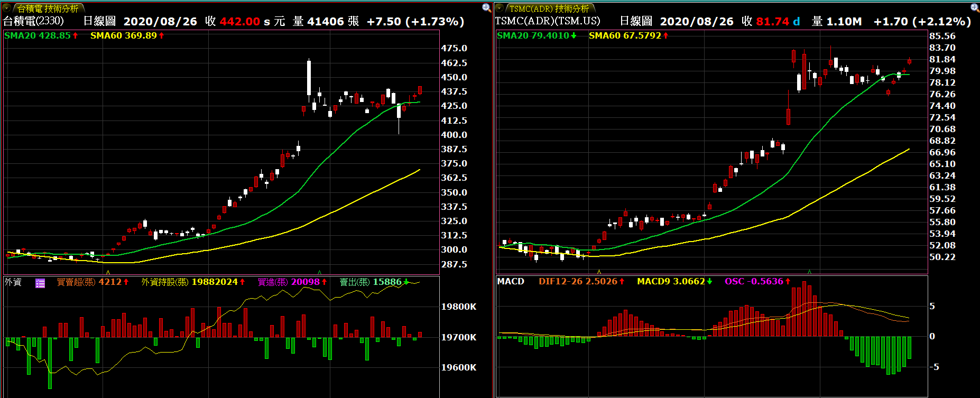This screenshot has width=980, height=398.
Task: Click the 台積電 change +7.50 (+1.73%)
Action: coord(415,22)
